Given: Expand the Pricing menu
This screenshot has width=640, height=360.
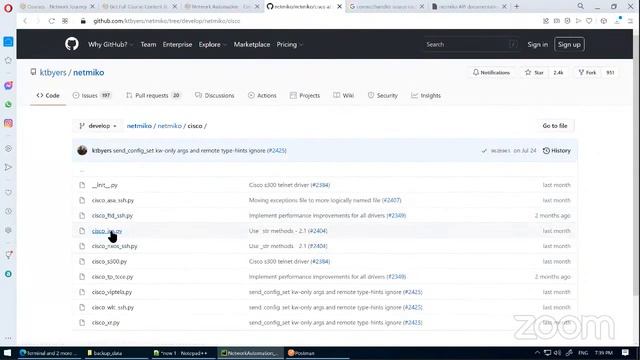Looking at the screenshot, I should (x=289, y=44).
